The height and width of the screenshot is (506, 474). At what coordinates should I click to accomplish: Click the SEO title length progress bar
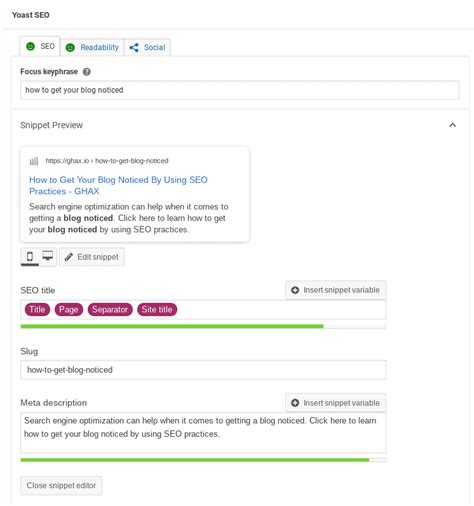(203, 326)
